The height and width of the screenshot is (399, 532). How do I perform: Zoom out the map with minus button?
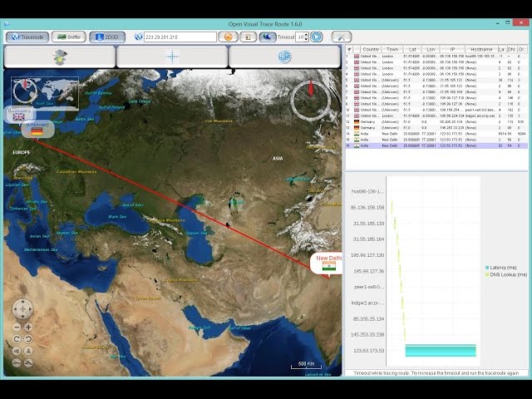tap(17, 328)
